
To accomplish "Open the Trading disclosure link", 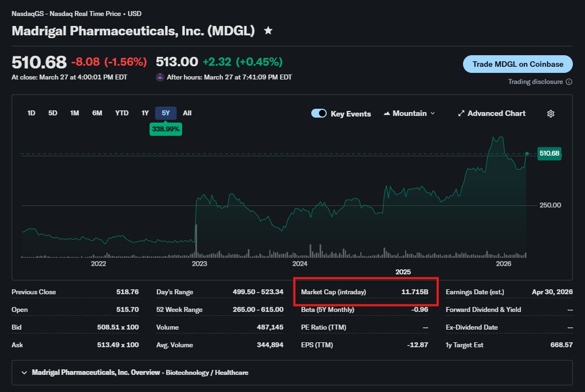I will 535,82.
